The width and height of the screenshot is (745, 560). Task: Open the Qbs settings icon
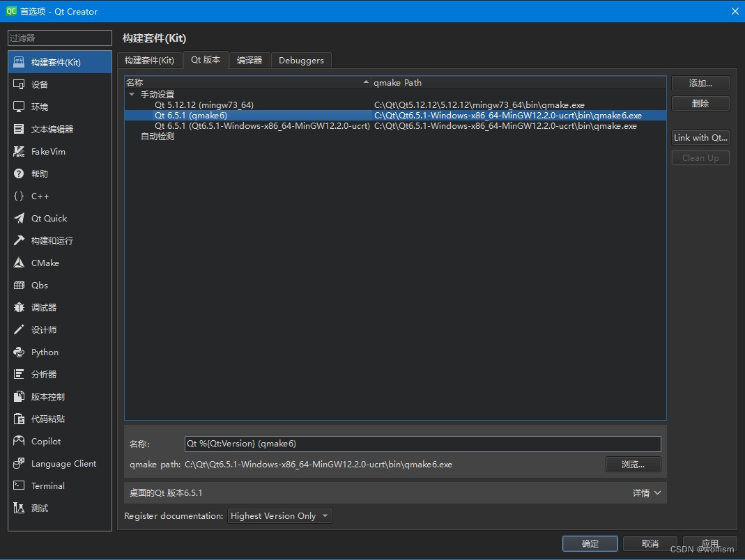[19, 285]
